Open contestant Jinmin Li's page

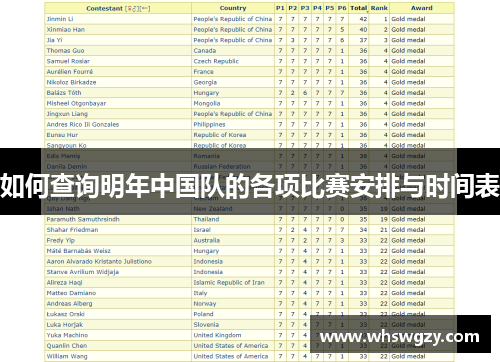(60, 19)
